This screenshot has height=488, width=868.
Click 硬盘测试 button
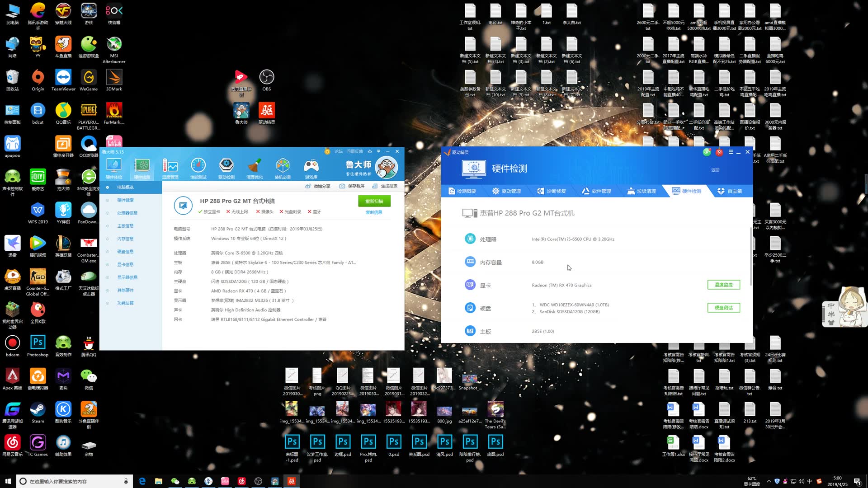723,308
